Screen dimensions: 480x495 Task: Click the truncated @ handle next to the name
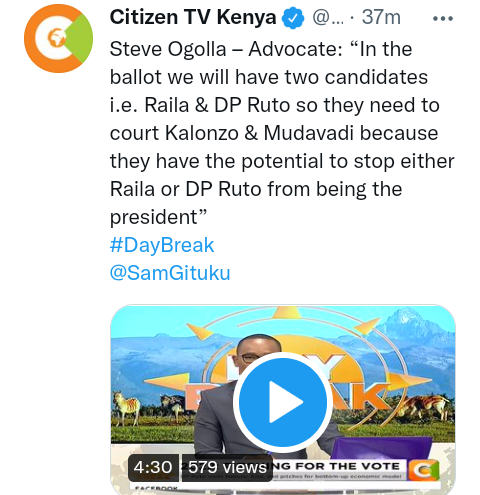point(328,18)
